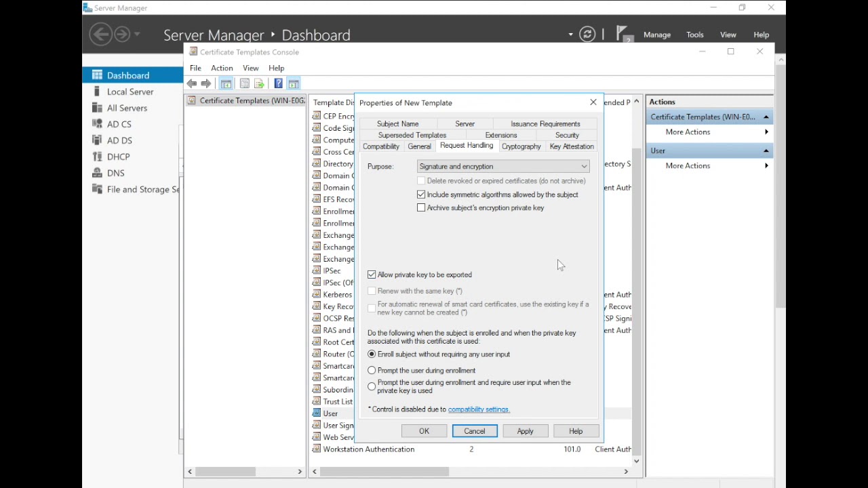The height and width of the screenshot is (488, 868).
Task: Click the IPSec template row icon
Action: pos(316,270)
